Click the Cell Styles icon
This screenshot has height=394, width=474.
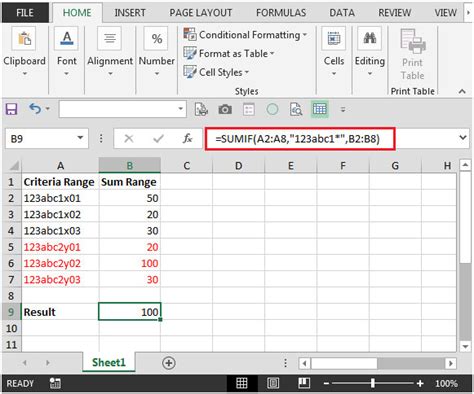[x=190, y=72]
